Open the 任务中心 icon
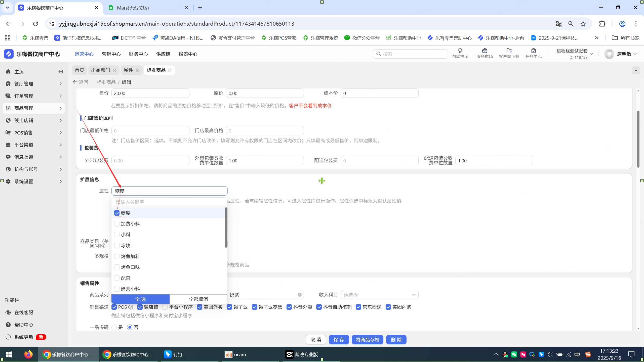Viewport: 644px width, 362px height. click(533, 51)
